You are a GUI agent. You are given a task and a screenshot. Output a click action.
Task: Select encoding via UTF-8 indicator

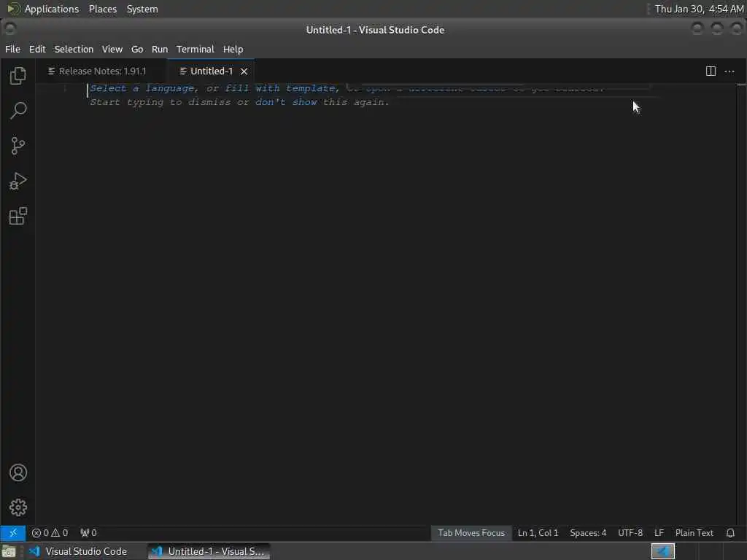pos(630,533)
